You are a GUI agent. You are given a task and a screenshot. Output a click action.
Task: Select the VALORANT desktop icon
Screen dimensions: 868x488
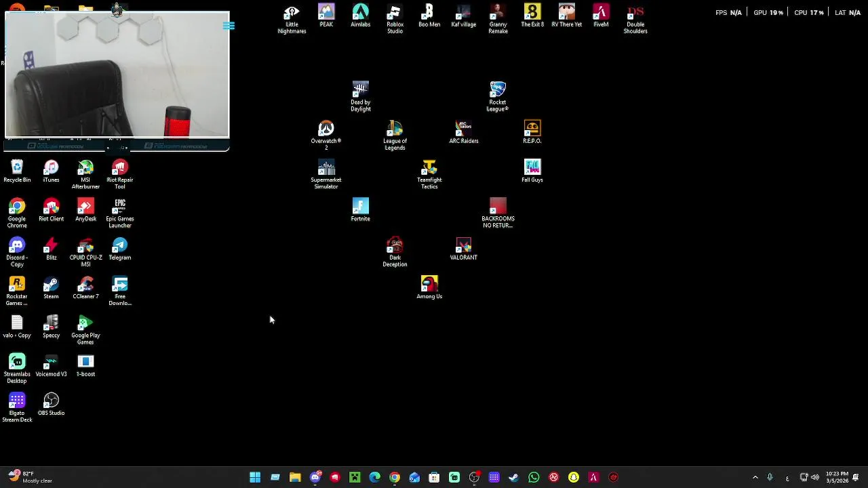point(463,249)
